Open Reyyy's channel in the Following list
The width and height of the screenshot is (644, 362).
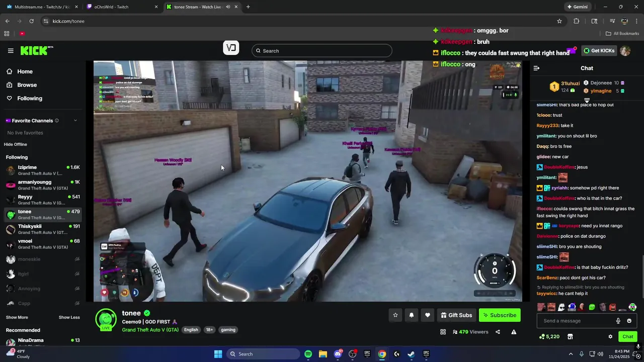(43, 200)
